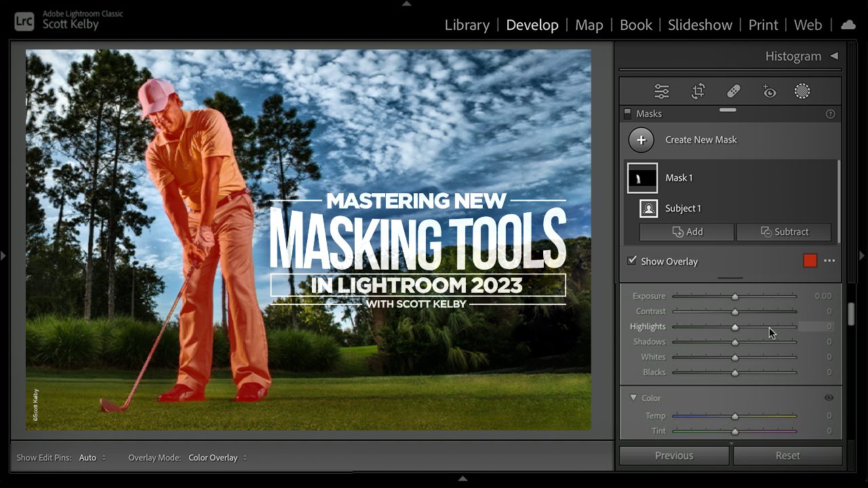
Task: Uncheck the Show Overlay checkbox
Action: click(632, 261)
